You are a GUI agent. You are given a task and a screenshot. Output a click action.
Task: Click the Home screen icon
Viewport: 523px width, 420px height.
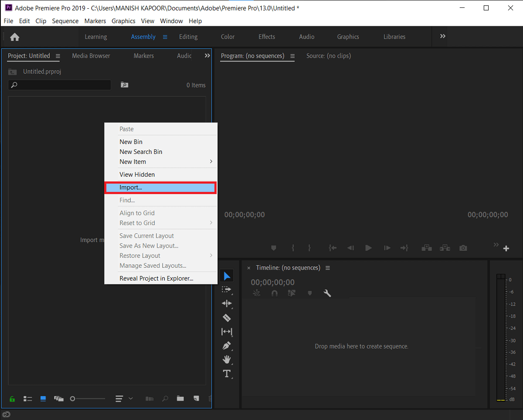(x=15, y=37)
